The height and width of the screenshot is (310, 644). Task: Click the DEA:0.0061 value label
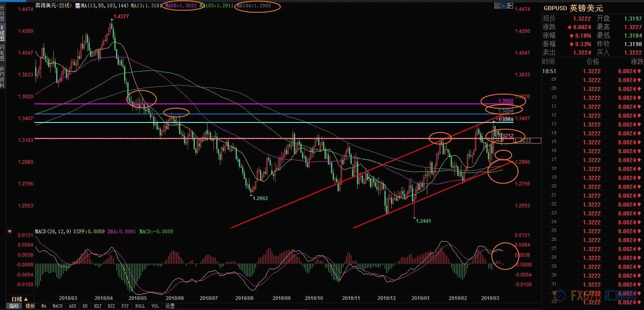(122, 232)
